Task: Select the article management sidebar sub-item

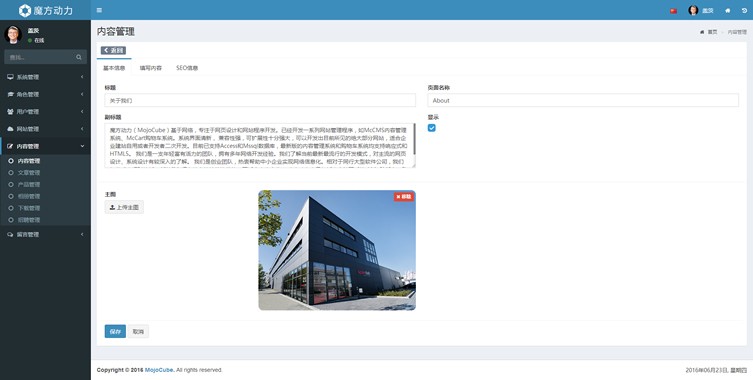Action: click(x=29, y=172)
